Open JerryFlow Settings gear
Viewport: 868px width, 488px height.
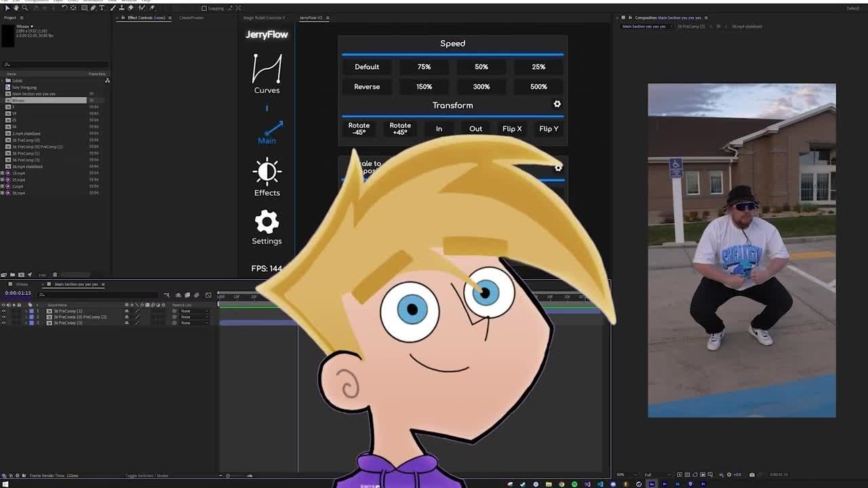[x=267, y=227]
